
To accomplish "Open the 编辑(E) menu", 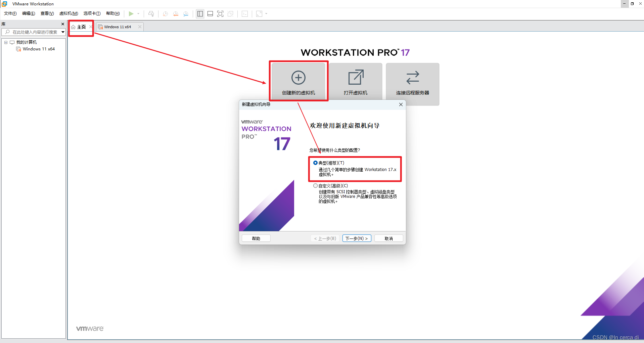I will [x=29, y=13].
